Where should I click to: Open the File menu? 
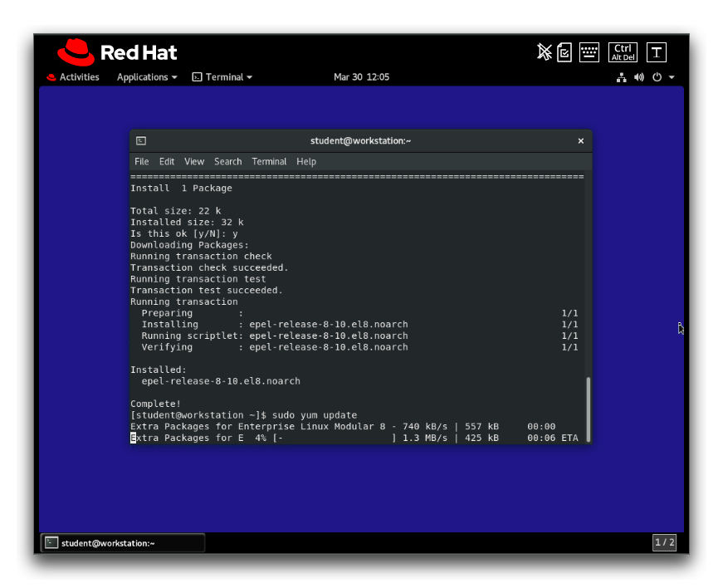click(x=142, y=161)
